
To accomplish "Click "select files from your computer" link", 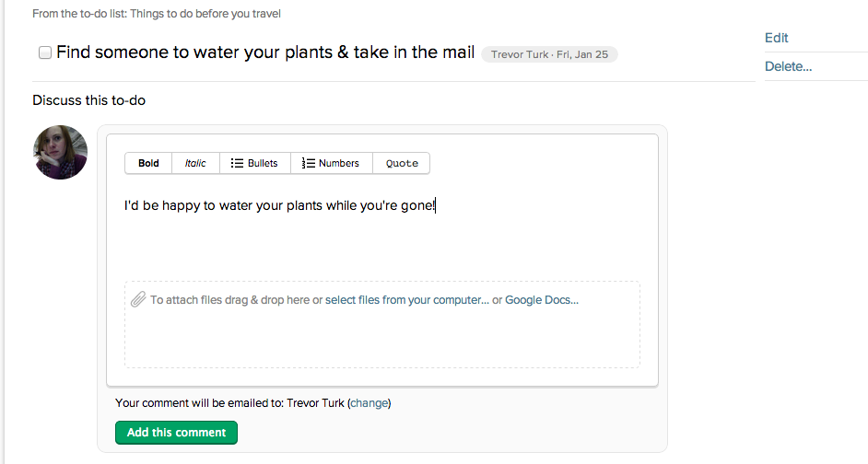I will (406, 299).
